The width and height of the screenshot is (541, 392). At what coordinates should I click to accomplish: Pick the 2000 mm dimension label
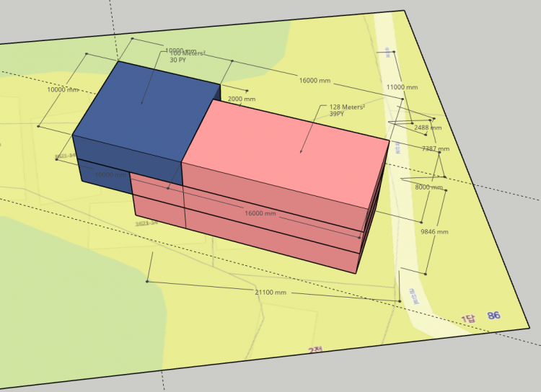242,99
